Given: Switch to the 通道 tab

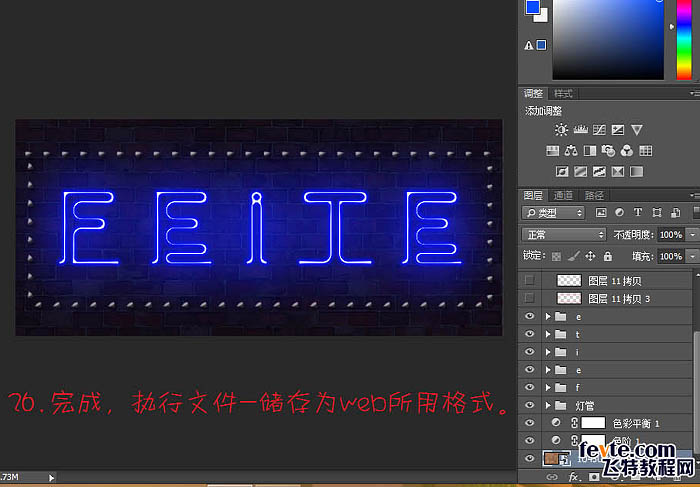Looking at the screenshot, I should pyautogui.click(x=565, y=195).
